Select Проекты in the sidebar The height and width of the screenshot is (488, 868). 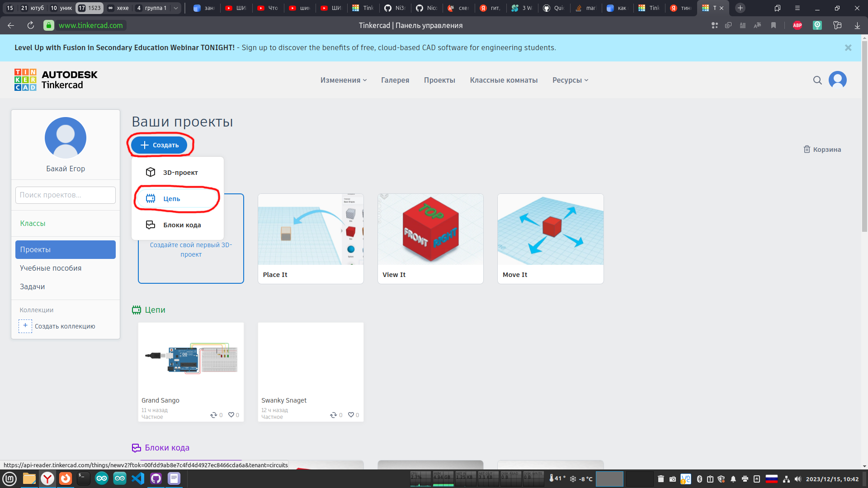point(66,249)
